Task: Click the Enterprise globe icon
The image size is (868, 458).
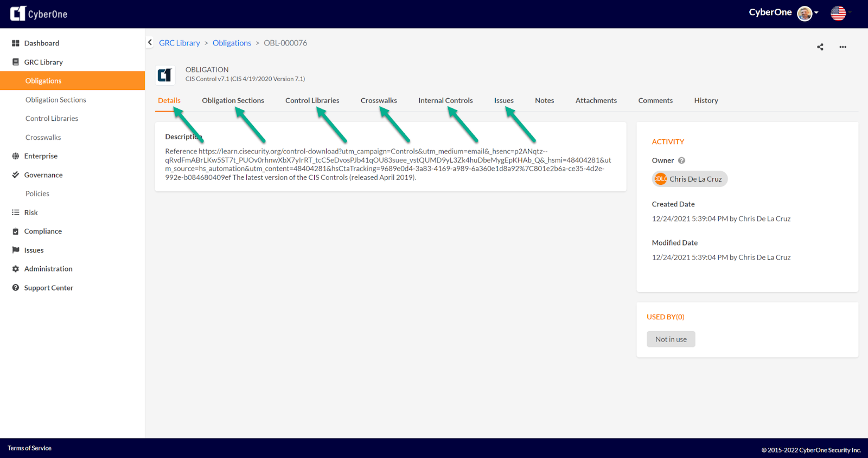Action: click(x=16, y=156)
